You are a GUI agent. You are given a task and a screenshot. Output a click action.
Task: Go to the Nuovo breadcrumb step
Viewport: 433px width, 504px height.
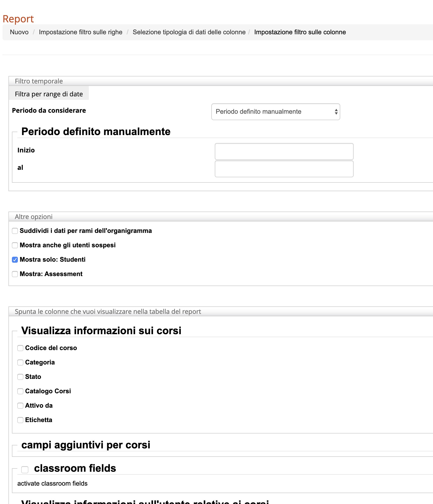[19, 32]
